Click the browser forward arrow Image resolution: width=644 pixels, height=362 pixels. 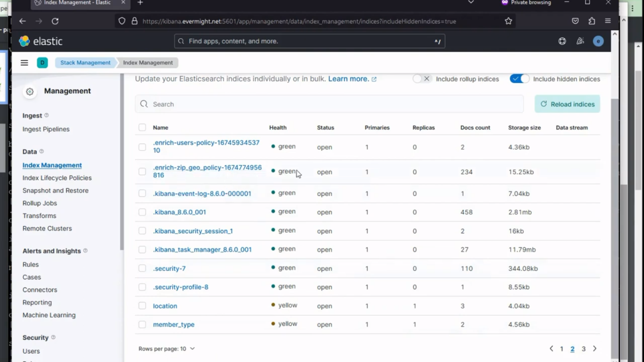coord(39,21)
